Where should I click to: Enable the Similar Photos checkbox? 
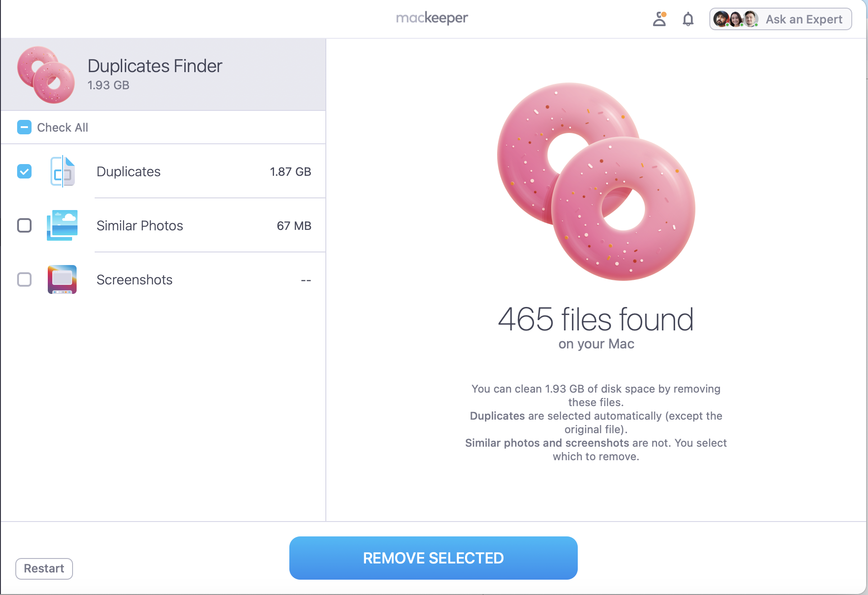point(24,226)
